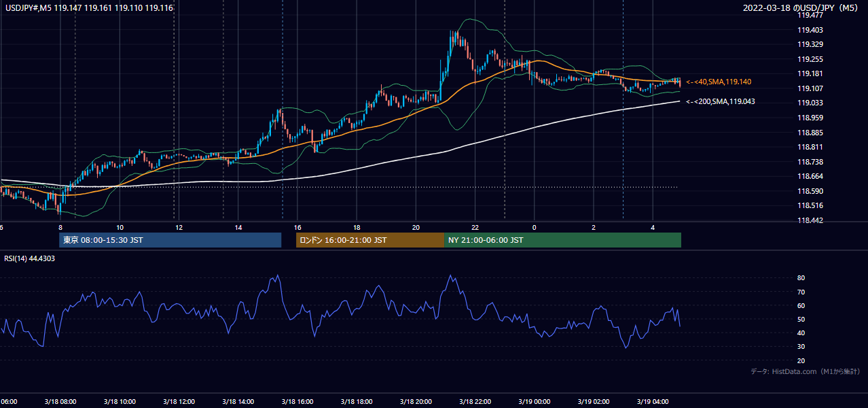Viewport: 868px width, 408px height.
Task: Click price axis label 118.959
Action: coord(810,118)
